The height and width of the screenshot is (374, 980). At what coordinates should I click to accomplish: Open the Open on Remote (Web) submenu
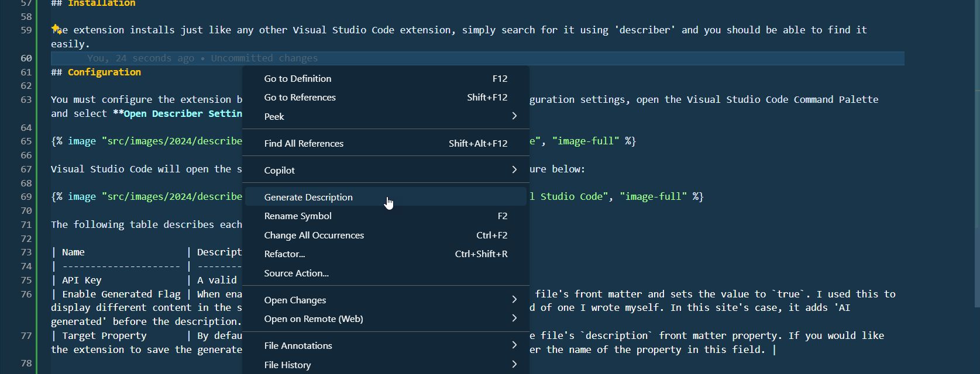(x=386, y=318)
